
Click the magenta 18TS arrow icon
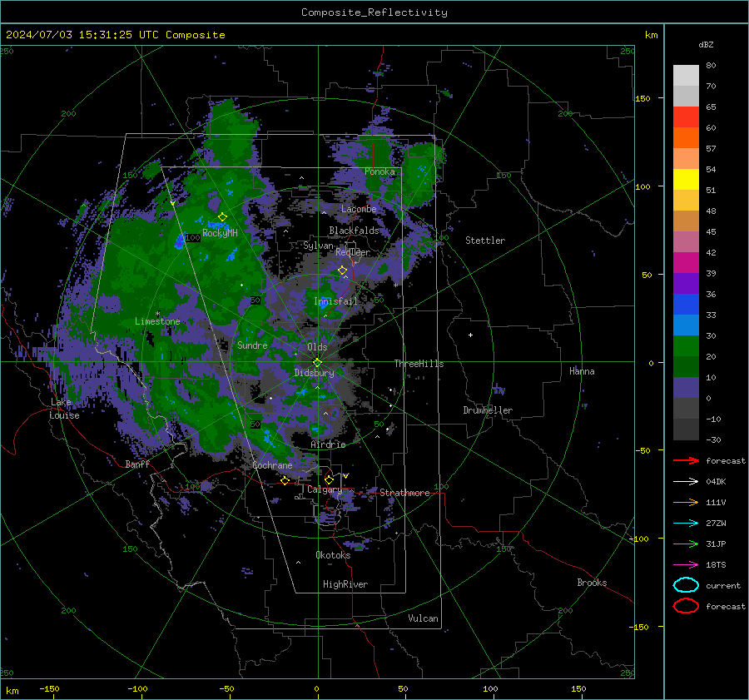click(x=686, y=565)
